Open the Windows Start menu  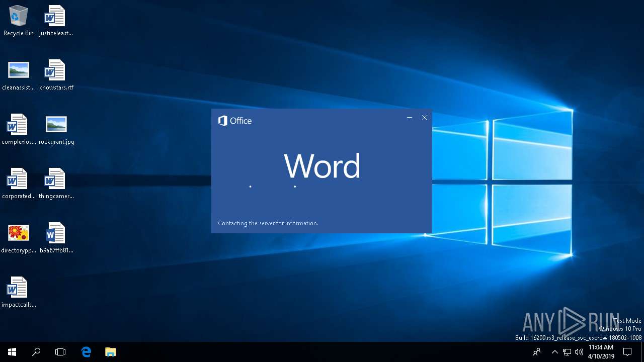pyautogui.click(x=12, y=352)
